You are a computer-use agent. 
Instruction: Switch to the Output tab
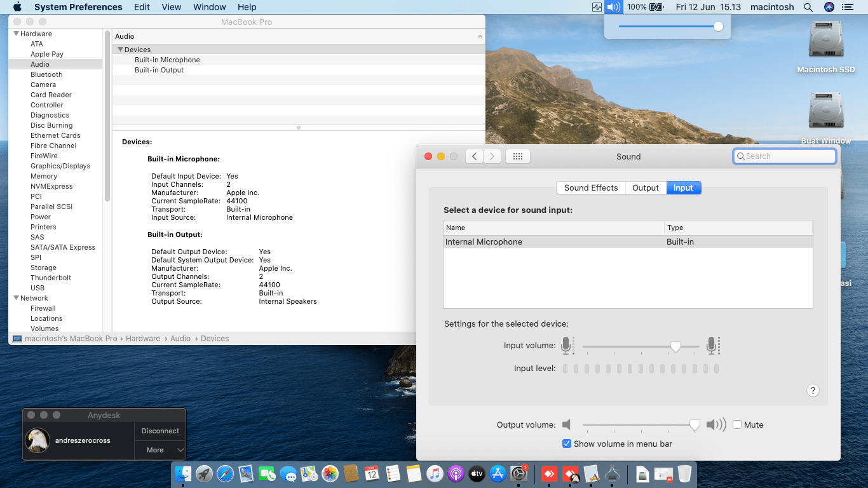coord(645,187)
